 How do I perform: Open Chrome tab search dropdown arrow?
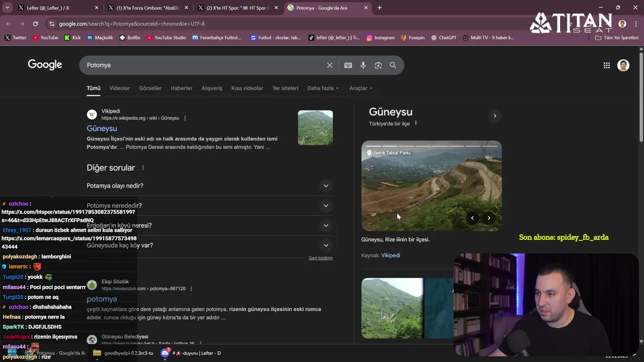pos(7,8)
